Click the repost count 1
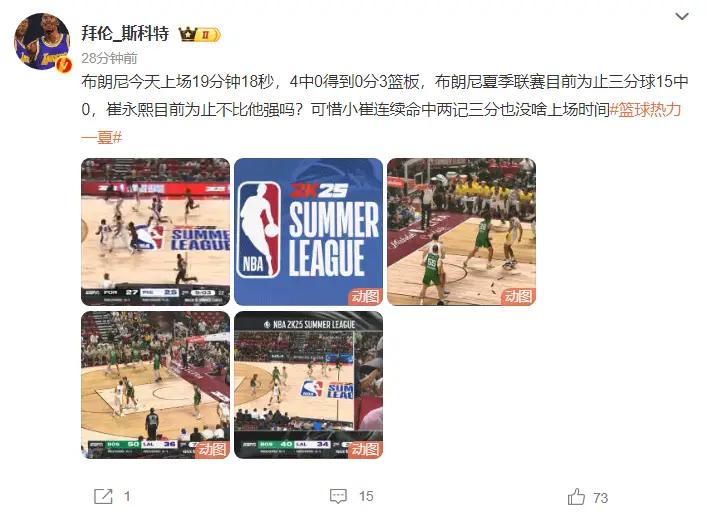707x518 pixels. pyautogui.click(x=127, y=496)
